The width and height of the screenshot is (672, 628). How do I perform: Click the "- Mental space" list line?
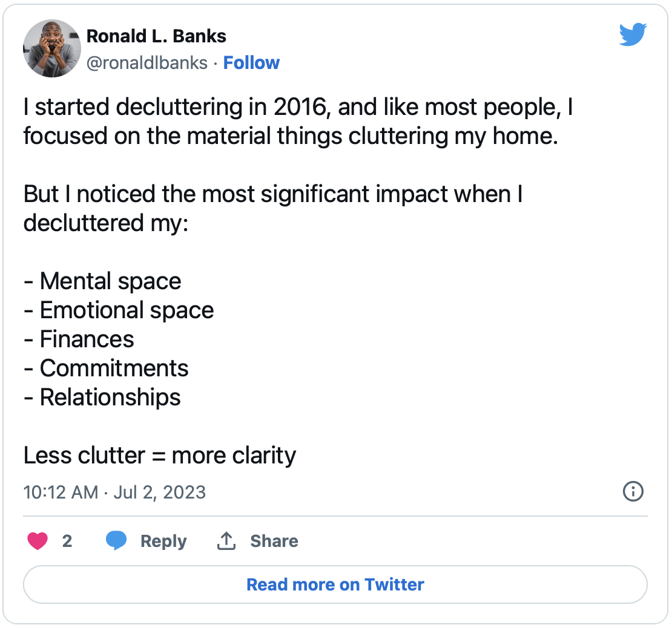102,281
